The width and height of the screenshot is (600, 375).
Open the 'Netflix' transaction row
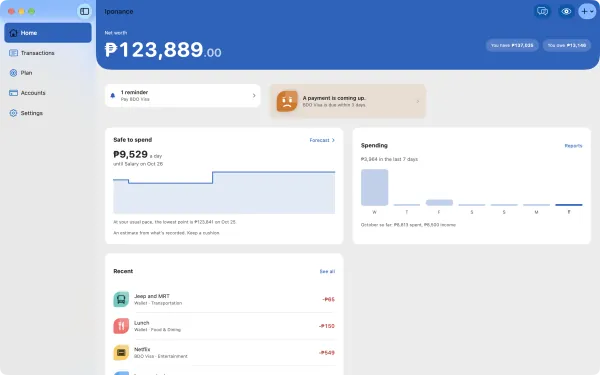(x=224, y=352)
